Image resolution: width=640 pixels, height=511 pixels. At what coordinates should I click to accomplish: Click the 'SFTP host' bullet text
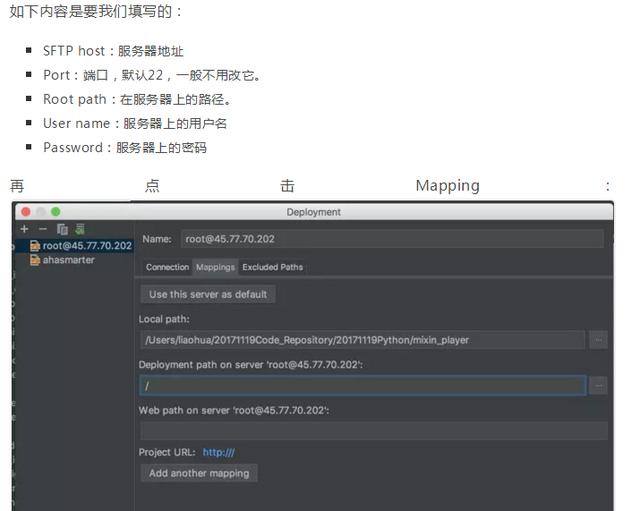tap(113, 51)
